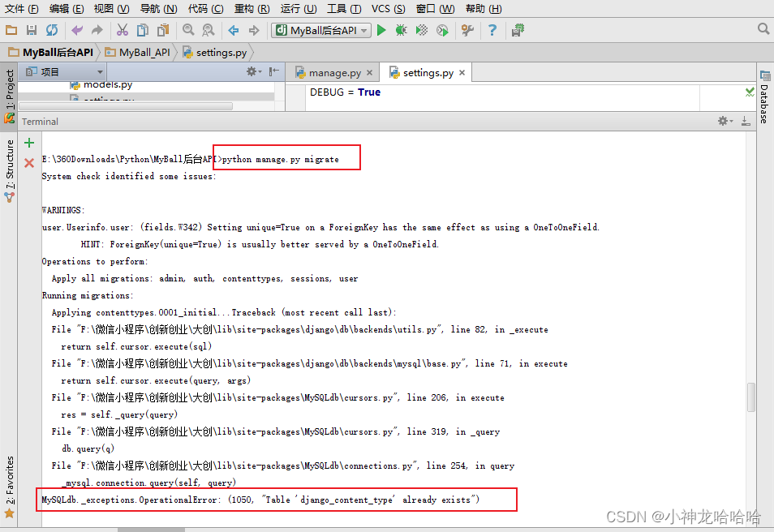Click the Replace search icon

(x=209, y=30)
